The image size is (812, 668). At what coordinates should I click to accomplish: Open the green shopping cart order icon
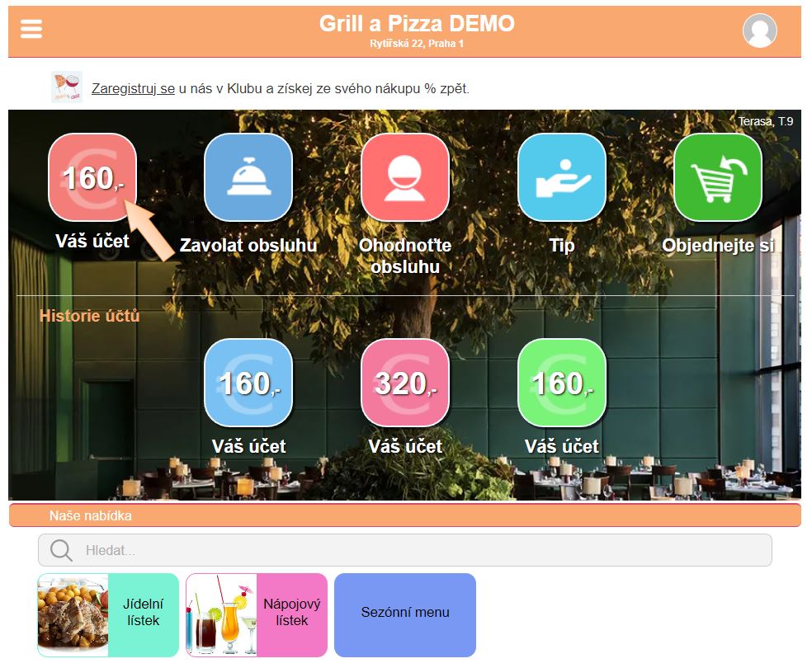[718, 177]
